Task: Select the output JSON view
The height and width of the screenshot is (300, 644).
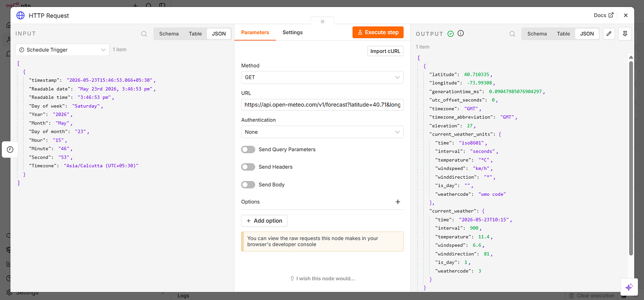Action: (x=587, y=34)
